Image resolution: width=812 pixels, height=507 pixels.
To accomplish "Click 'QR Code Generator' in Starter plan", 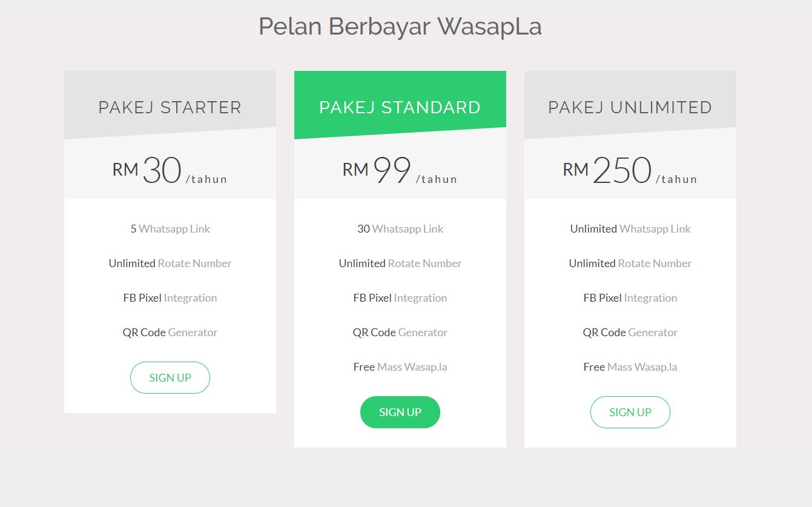I will (x=170, y=333).
